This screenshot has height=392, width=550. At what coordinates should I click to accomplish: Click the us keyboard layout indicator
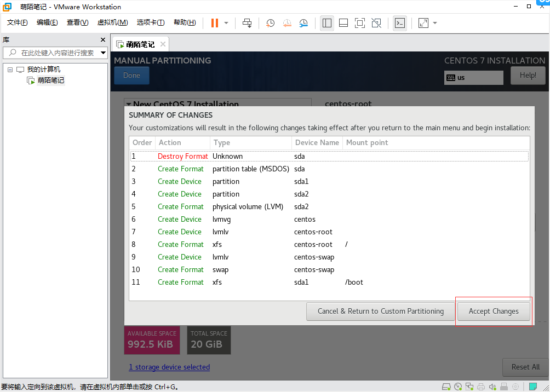coord(473,78)
